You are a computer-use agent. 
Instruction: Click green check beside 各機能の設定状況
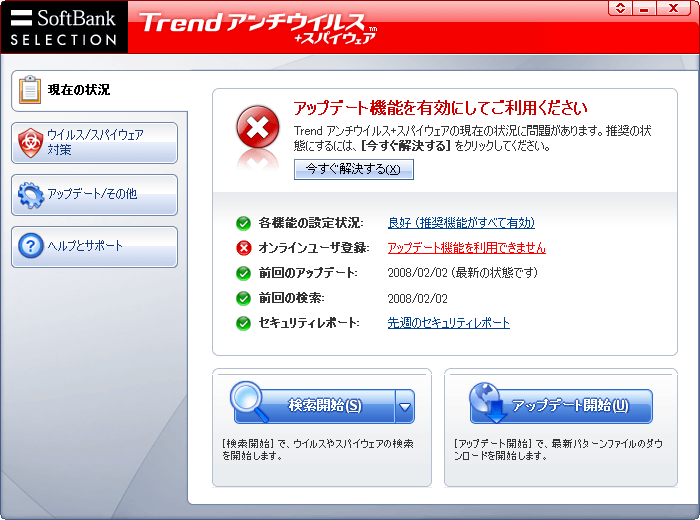coord(243,223)
